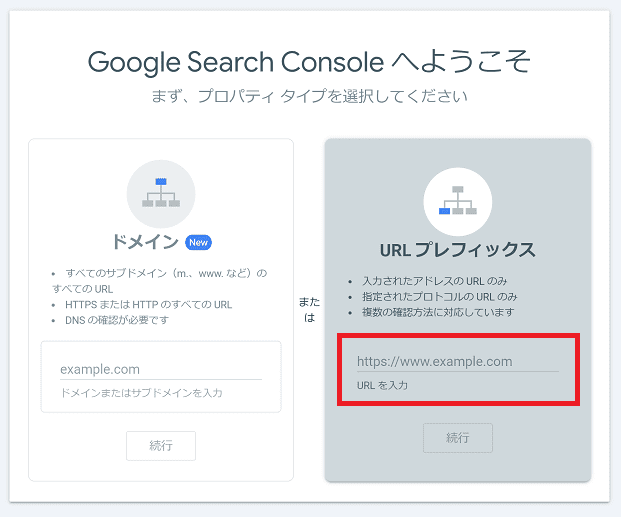Click the URL プレフィックス heading
The image size is (621, 517).
click(x=457, y=250)
